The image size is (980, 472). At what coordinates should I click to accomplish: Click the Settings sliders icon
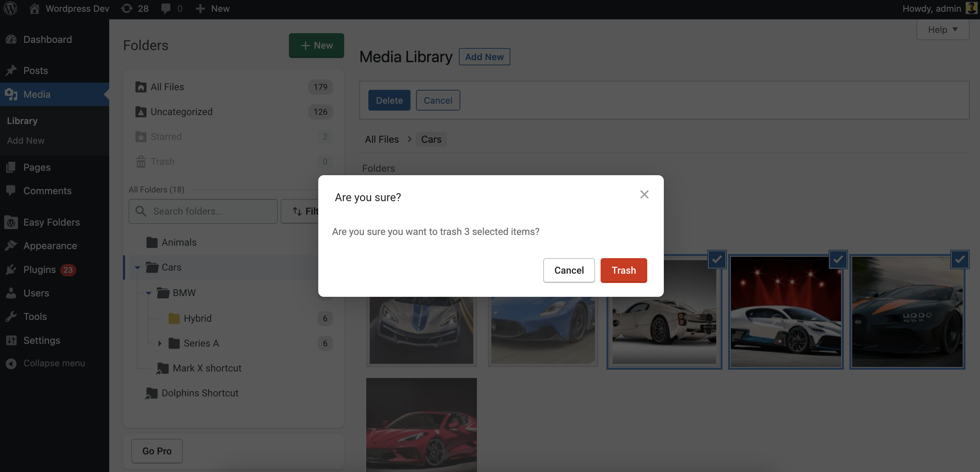[11, 340]
